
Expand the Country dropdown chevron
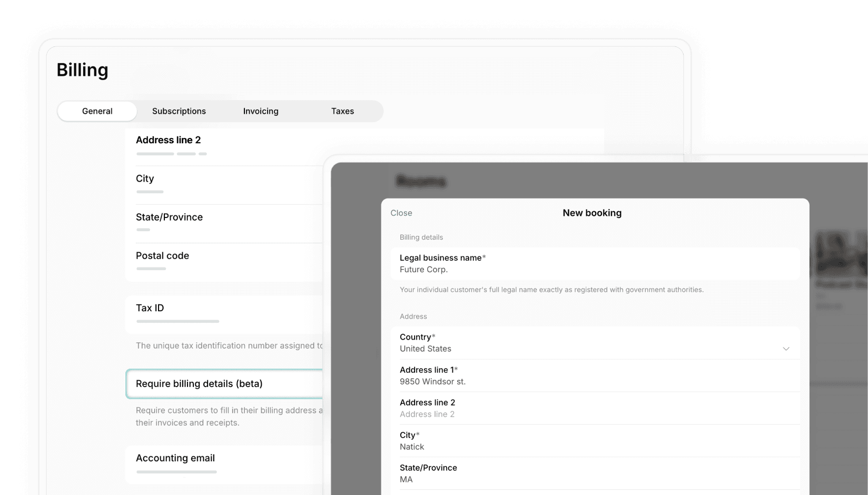(x=785, y=349)
